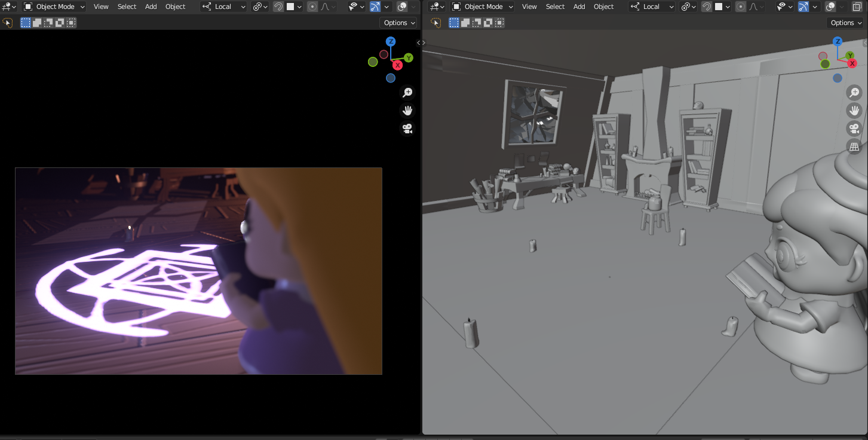Open View menu in right viewport

[529, 7]
